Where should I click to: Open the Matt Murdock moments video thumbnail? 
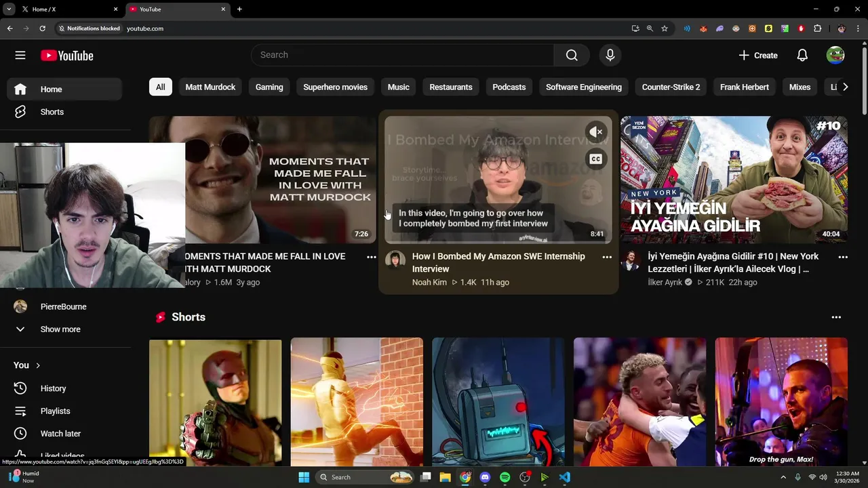point(280,180)
